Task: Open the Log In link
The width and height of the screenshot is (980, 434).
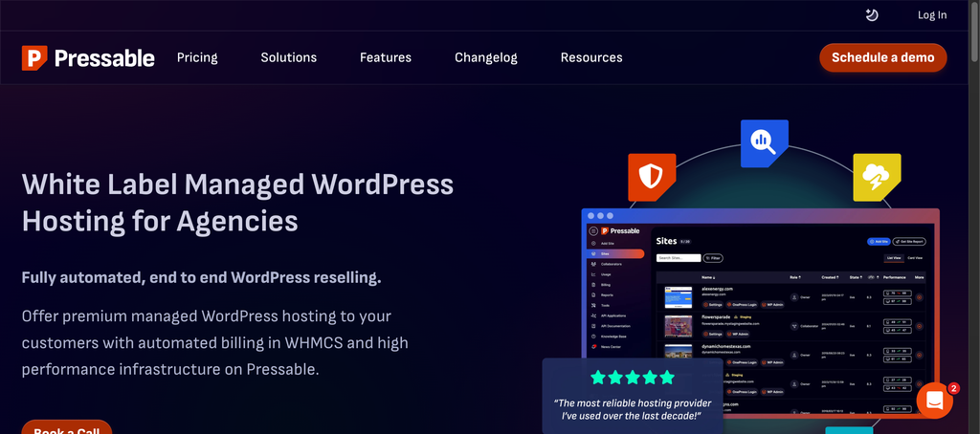Action: (932, 15)
